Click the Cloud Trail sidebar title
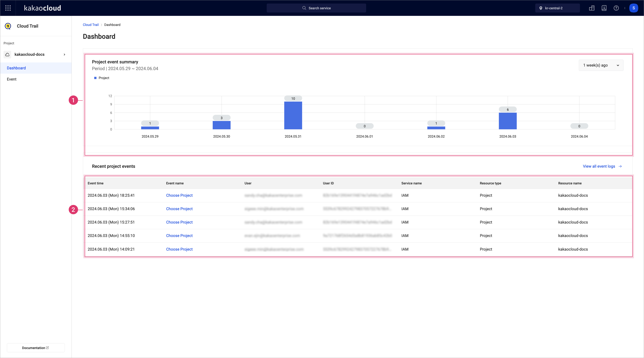Viewport: 644px width, 358px height. (x=27, y=26)
